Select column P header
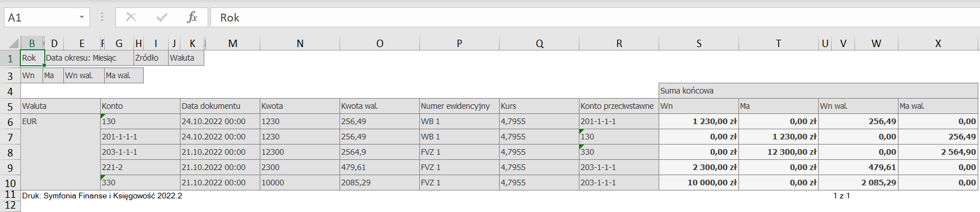 [x=459, y=43]
